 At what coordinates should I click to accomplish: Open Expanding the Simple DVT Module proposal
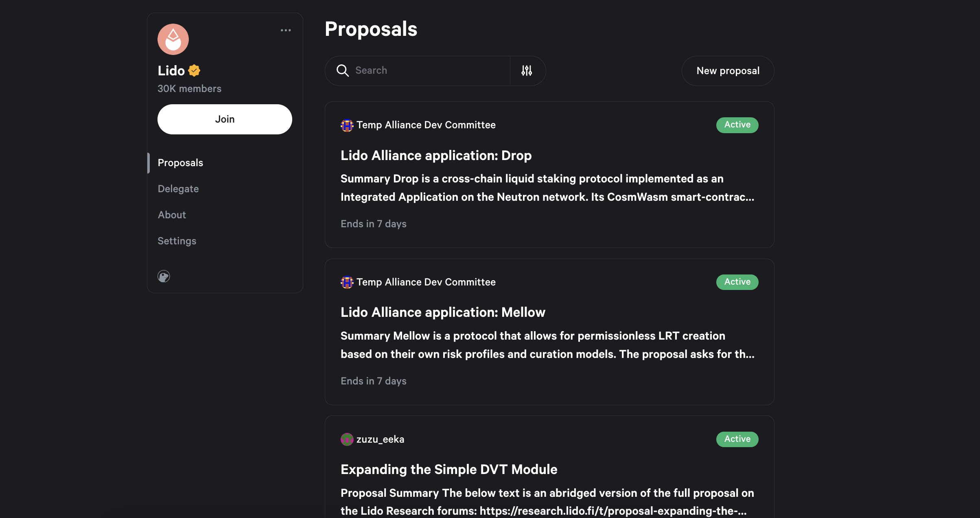(x=449, y=469)
